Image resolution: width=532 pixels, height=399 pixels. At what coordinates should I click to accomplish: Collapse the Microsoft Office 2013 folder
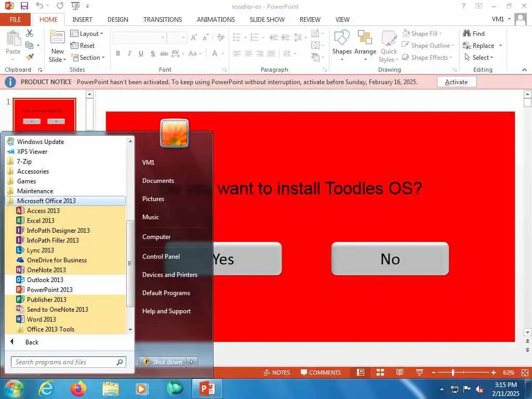pyautogui.click(x=65, y=201)
